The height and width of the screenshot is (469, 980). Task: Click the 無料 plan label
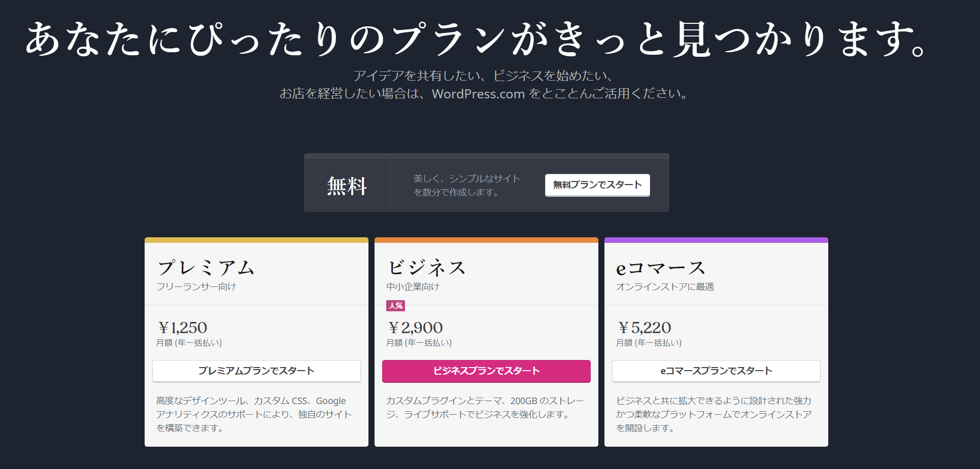coord(346,185)
